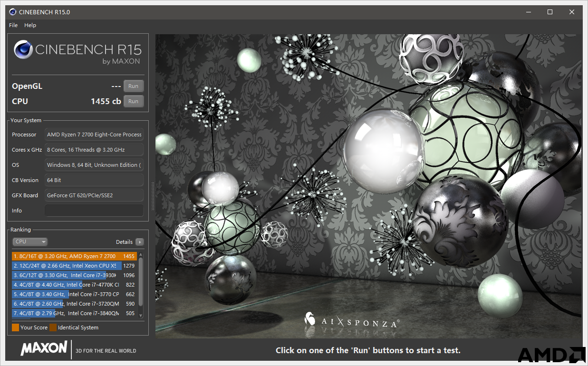Select the OS field showing Windows 8, 64 Bit
This screenshot has height=366, width=588.
(94, 165)
